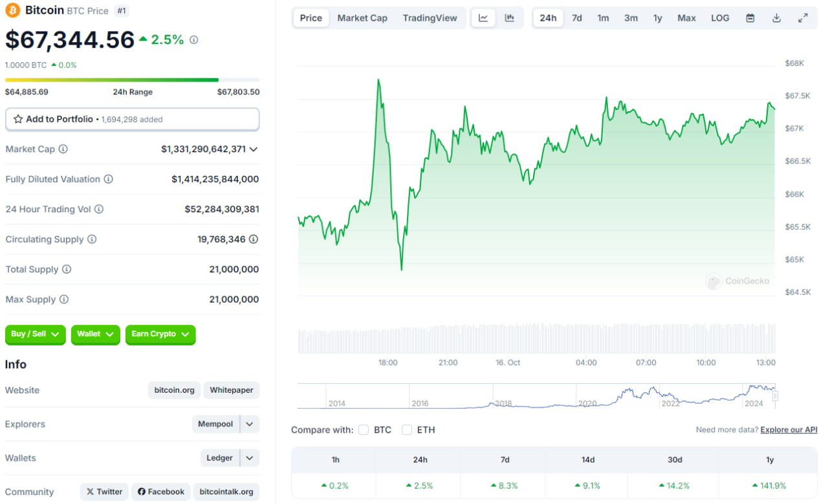The image size is (828, 504).
Task: Open Max Supply info icon
Action: (64, 300)
